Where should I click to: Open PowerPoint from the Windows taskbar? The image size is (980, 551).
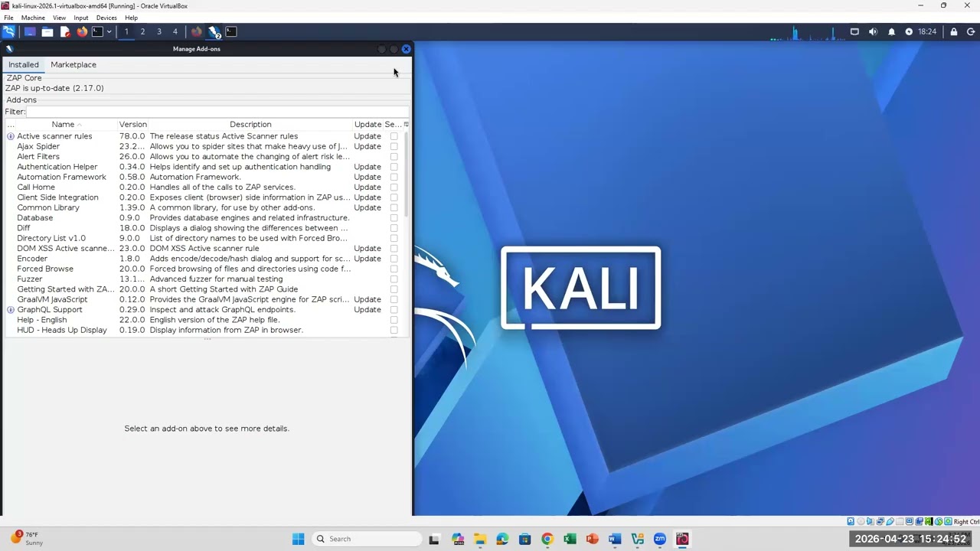[x=592, y=539]
